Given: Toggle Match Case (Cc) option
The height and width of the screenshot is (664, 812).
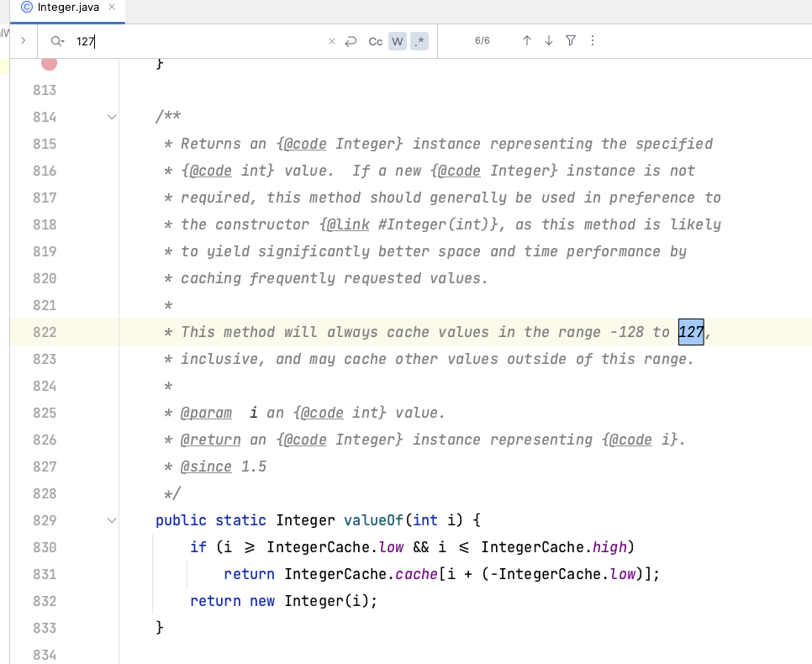Looking at the screenshot, I should [x=376, y=41].
